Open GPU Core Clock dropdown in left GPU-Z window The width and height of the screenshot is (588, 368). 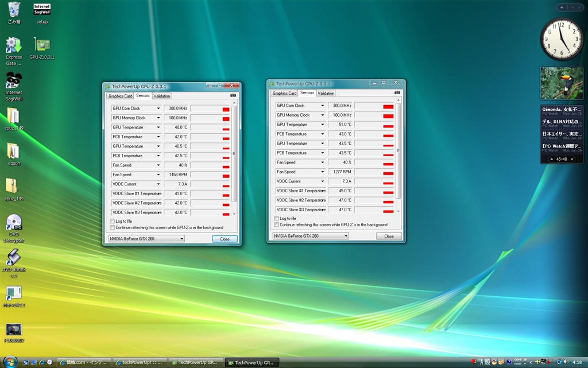158,109
